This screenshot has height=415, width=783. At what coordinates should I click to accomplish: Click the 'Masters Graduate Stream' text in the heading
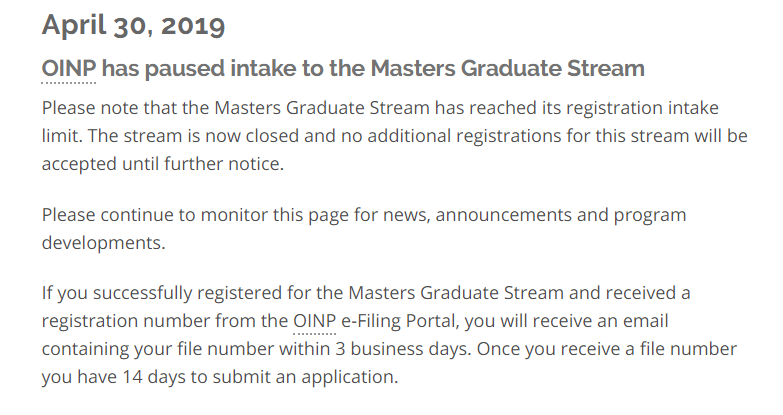[507, 68]
